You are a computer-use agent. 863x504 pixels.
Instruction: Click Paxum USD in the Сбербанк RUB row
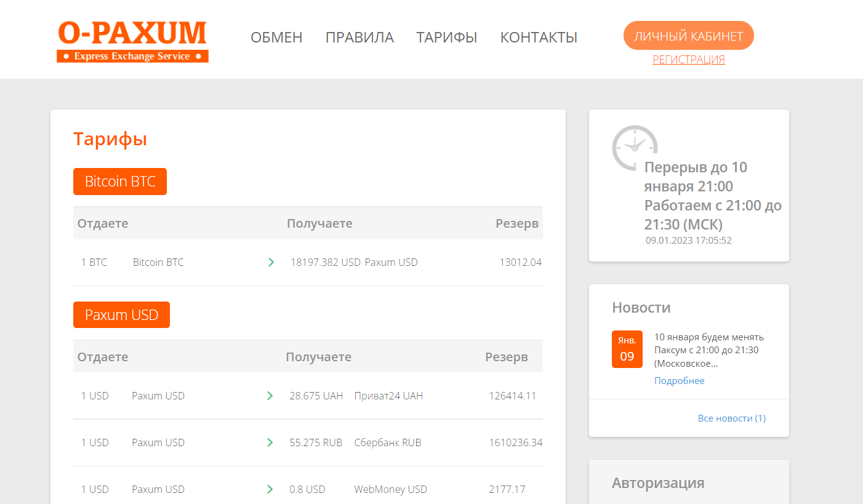pos(158,442)
